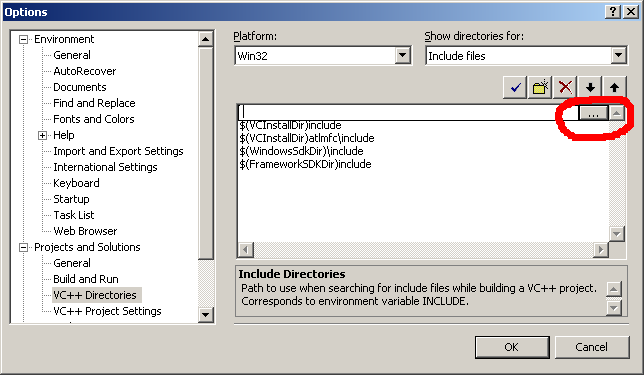Viewport: 644px width, 375px height.
Task: Select Fonts and Colors tree item
Action: click(x=94, y=119)
